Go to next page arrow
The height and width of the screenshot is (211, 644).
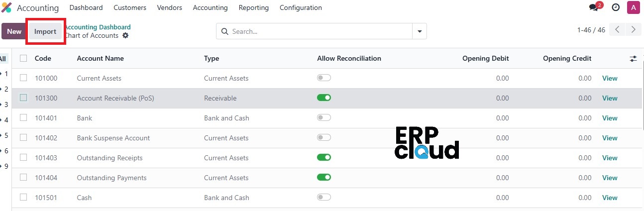tap(633, 30)
